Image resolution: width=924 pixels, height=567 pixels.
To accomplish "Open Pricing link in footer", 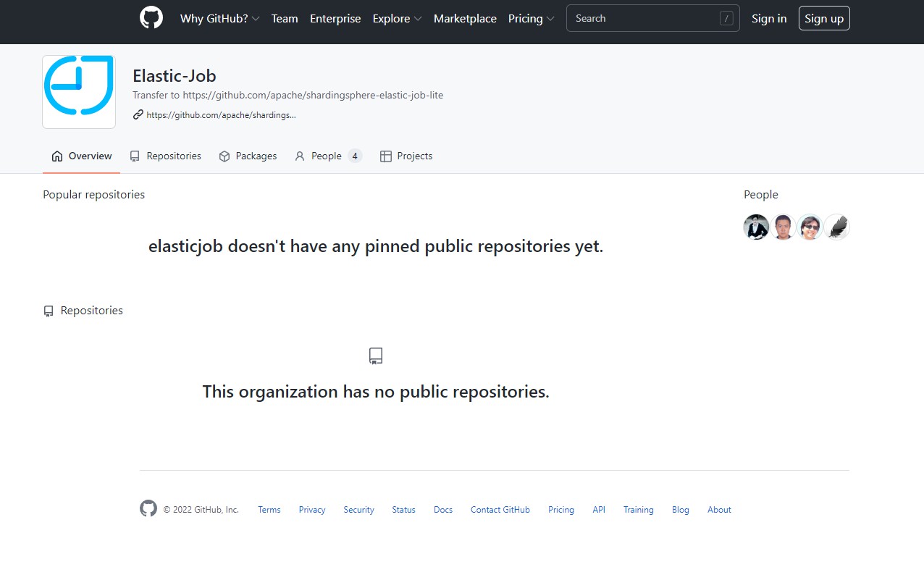I will pyautogui.click(x=560, y=510).
